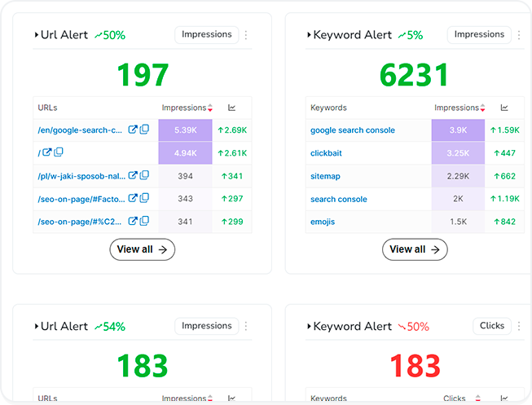Image resolution: width=532 pixels, height=405 pixels.
Task: Open the 'clickbait' keyword link
Action: pos(327,153)
